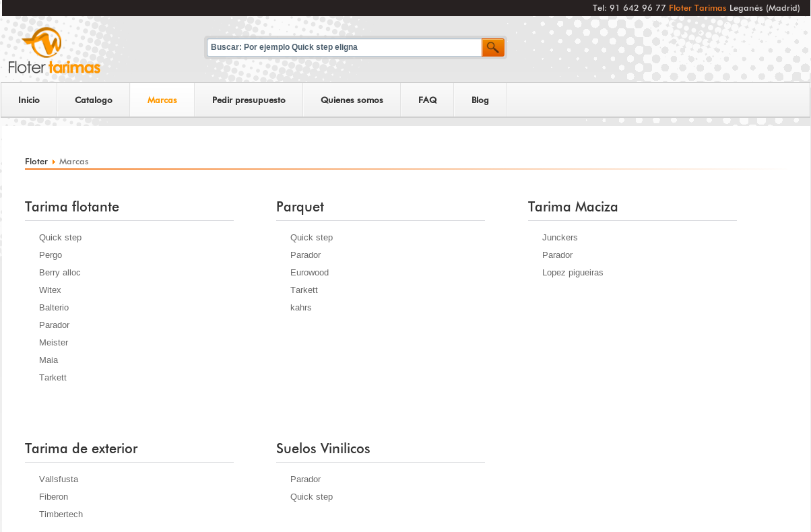Open the Timbertech brand link
Screen dimensions: 811x532
tap(61, 514)
